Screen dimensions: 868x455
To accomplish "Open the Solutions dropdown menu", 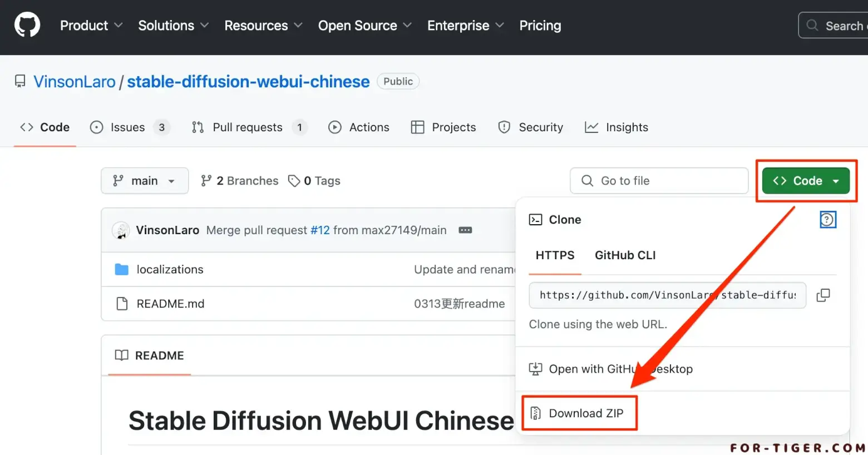I will [173, 26].
